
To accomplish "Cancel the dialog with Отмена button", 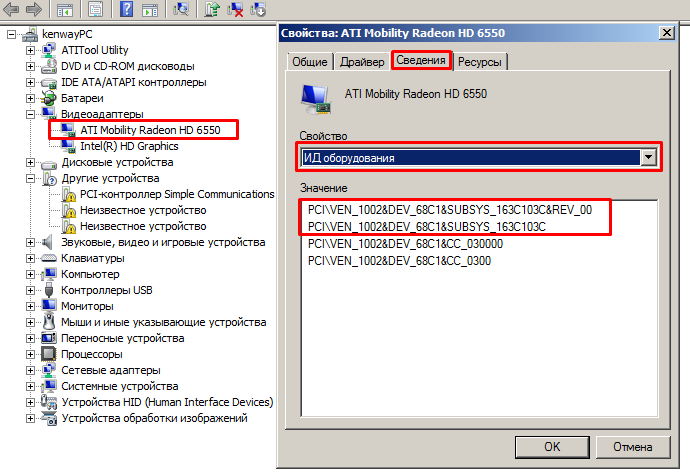I will pos(633,447).
